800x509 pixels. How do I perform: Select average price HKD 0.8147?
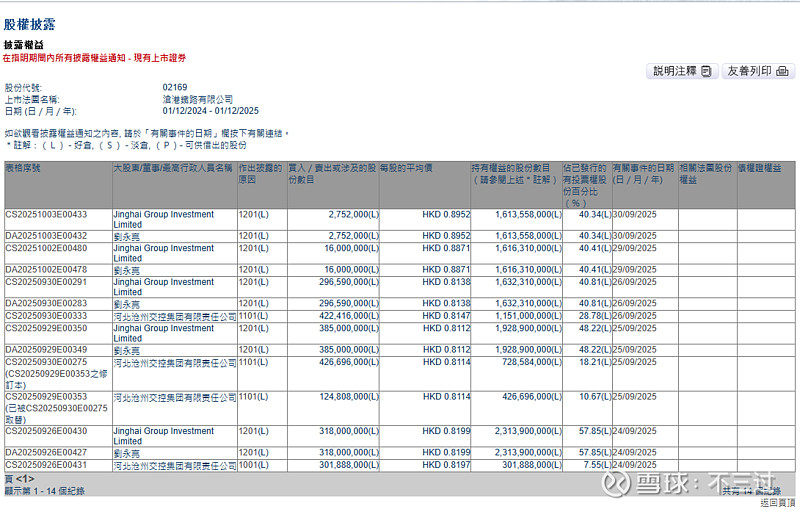(x=446, y=316)
